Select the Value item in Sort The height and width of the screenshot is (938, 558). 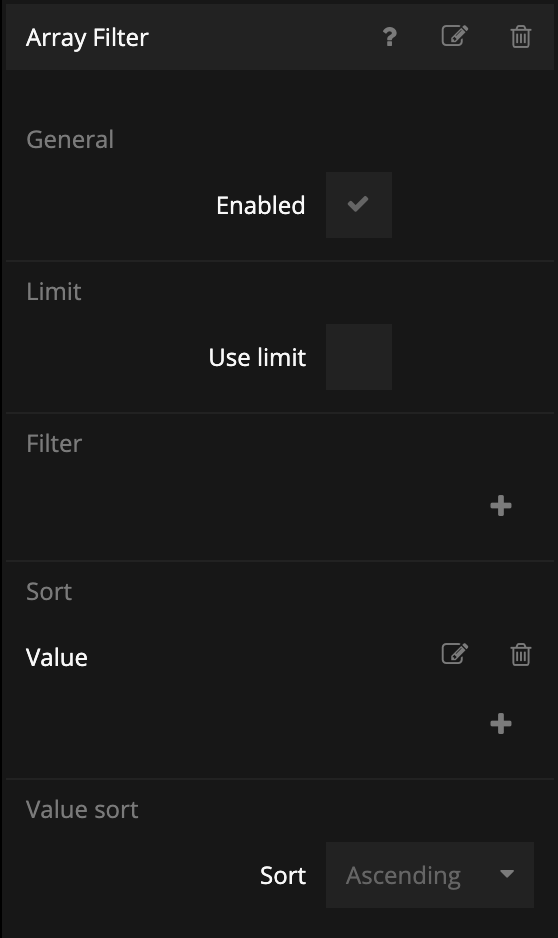(57, 657)
